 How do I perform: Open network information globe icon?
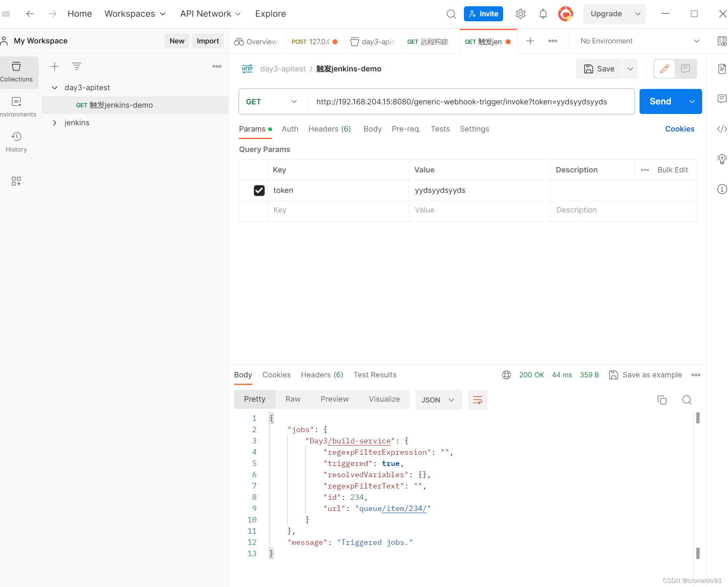(x=506, y=375)
